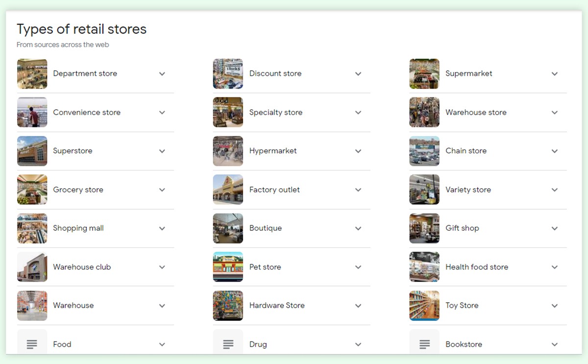The height and width of the screenshot is (364, 588).
Task: Click the Discount store thumbnail
Action: 228,73
